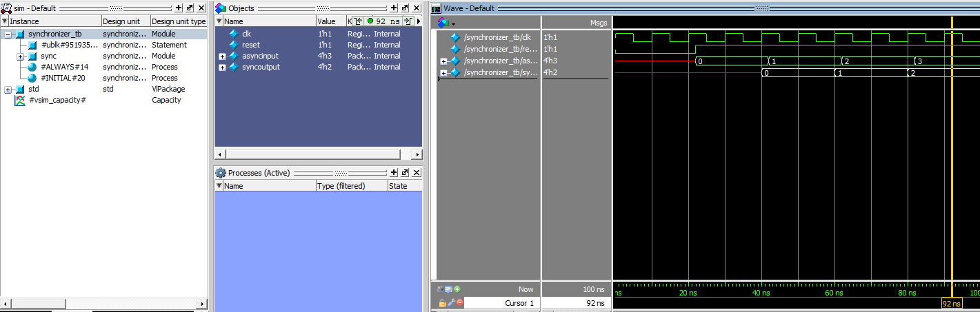Click the plus icon in Processes panel header
This screenshot has height=312, width=980.
click(x=394, y=173)
